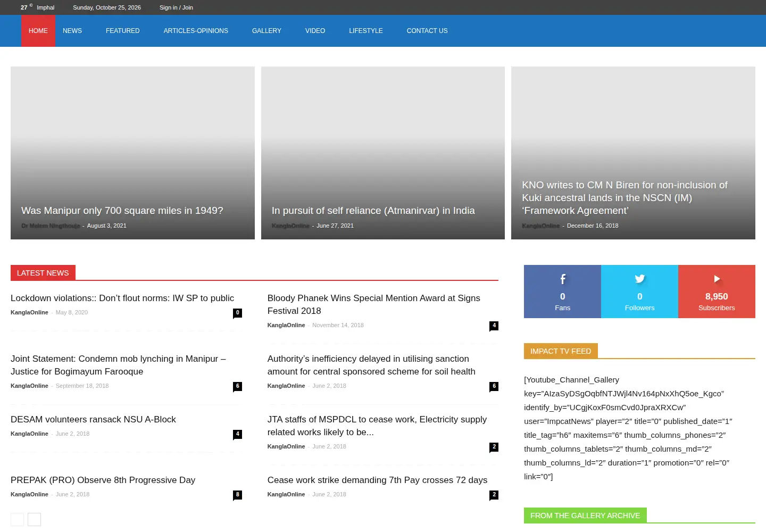Open comment count badge on Bloody Phanek article
The image size is (766, 532).
494,326
